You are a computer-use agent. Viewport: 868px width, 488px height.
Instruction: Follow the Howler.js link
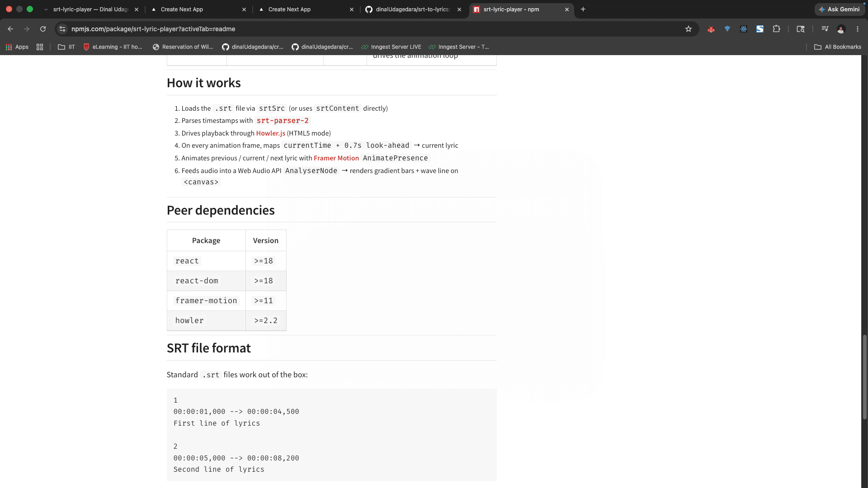270,133
